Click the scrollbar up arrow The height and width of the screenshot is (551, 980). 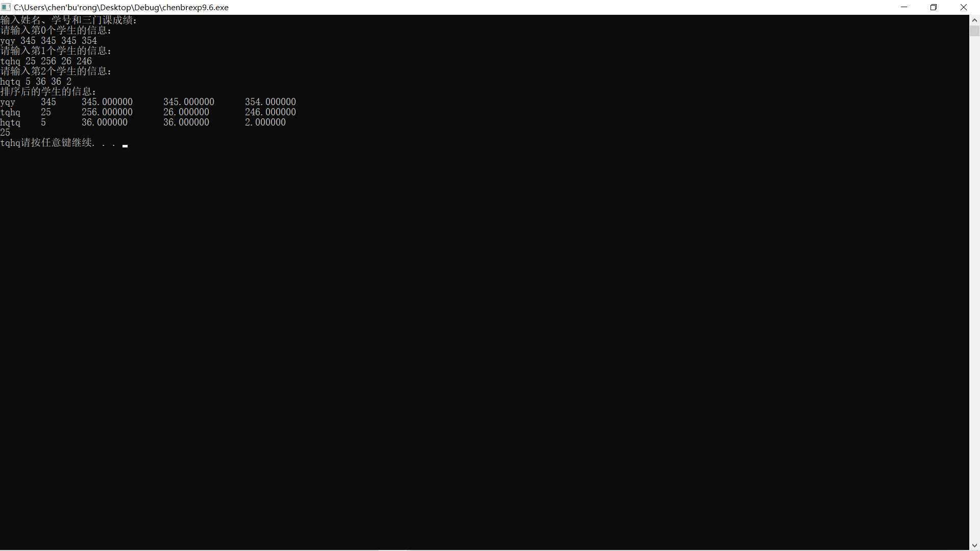974,20
